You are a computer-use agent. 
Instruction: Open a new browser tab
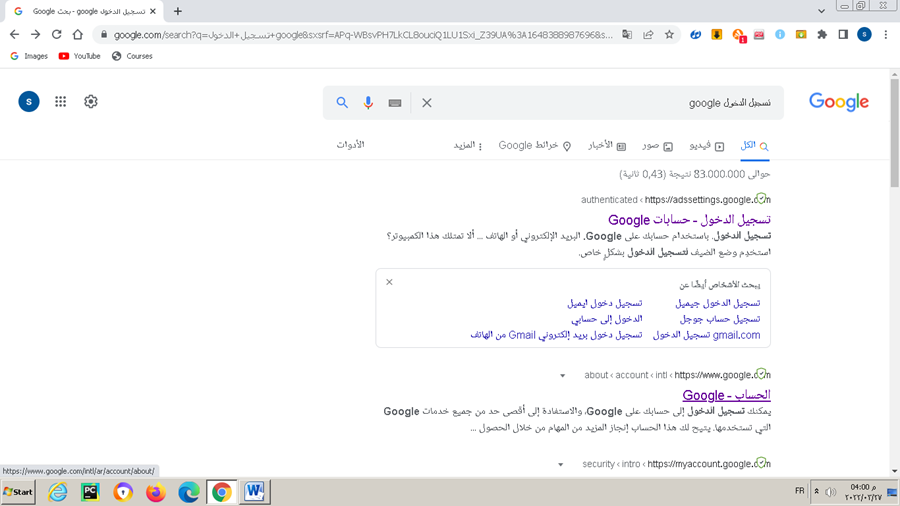pos(178,11)
